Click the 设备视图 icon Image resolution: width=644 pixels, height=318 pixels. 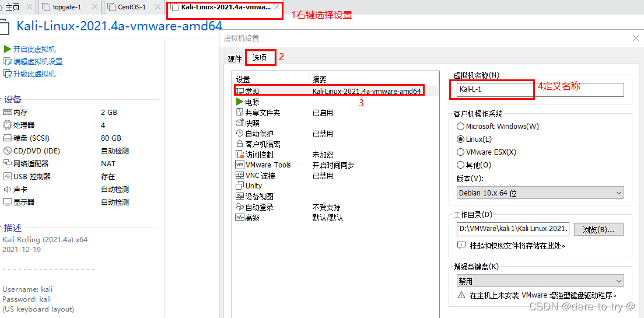240,197
